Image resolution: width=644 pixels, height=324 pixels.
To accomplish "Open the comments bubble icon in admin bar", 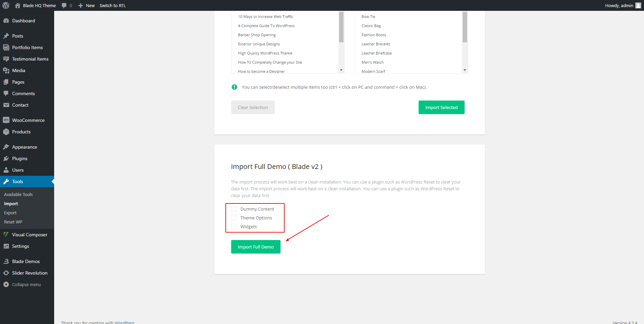I will point(64,5).
